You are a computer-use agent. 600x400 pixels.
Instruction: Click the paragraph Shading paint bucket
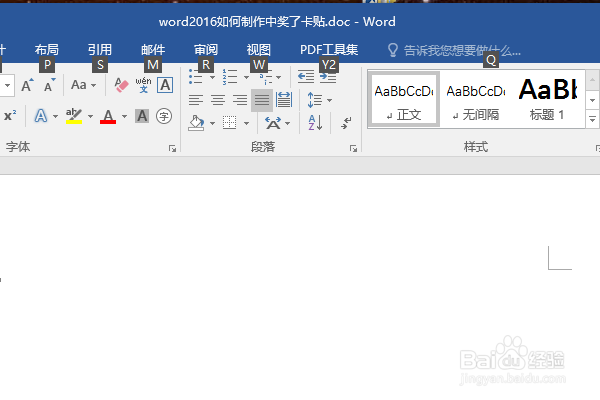(196, 123)
